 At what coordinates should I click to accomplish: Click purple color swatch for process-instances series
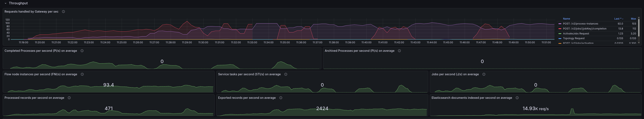pos(560,24)
